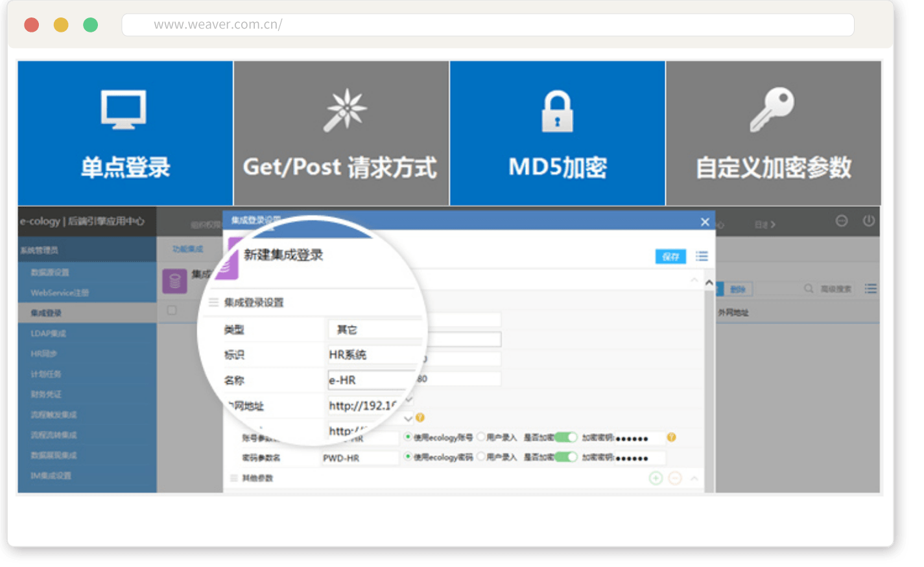
Task: Toggle 是否加密 switch in PWD-HR row
Action: point(565,457)
